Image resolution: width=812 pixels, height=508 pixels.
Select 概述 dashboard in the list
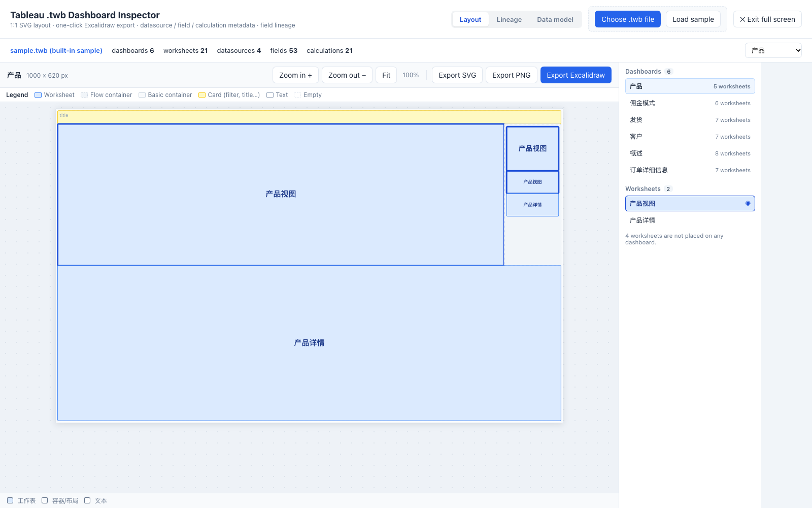point(690,153)
